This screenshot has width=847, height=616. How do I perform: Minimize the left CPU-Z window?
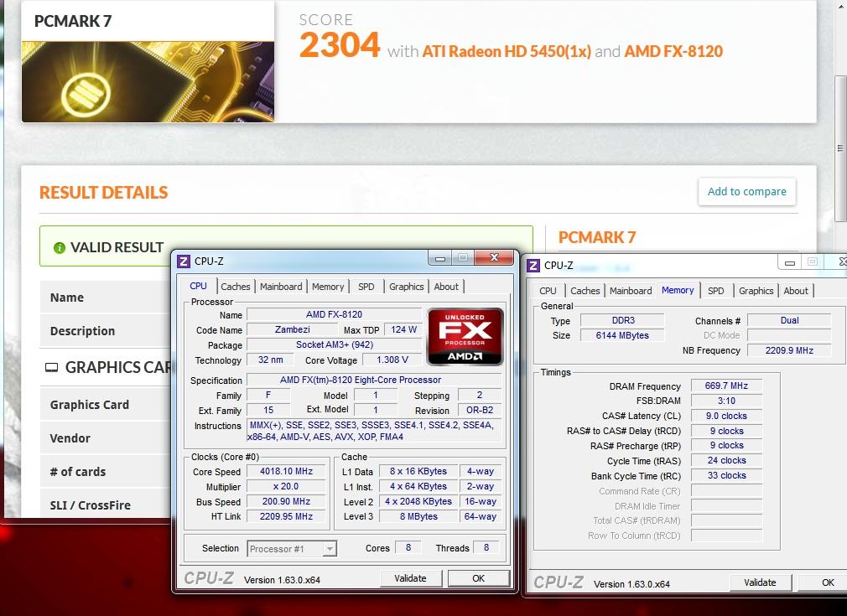(440, 258)
